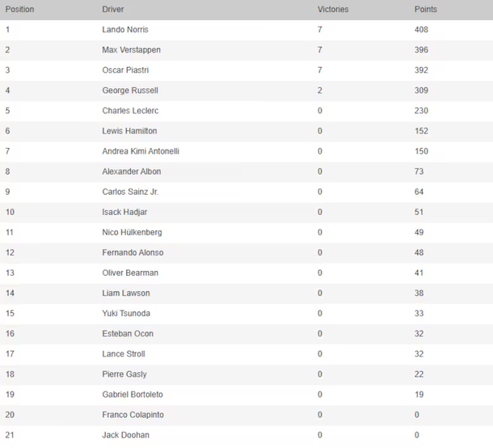Click Jack Doohan in last row
This screenshot has height=448, width=493.
[x=125, y=435]
